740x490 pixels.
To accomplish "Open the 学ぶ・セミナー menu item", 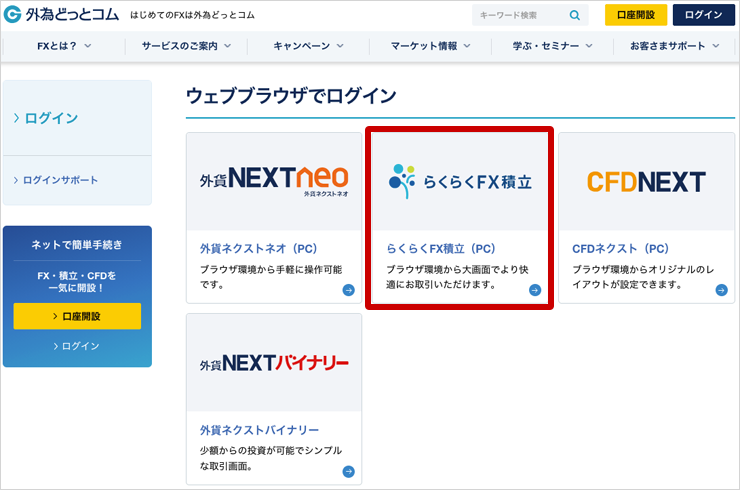I will [x=553, y=46].
